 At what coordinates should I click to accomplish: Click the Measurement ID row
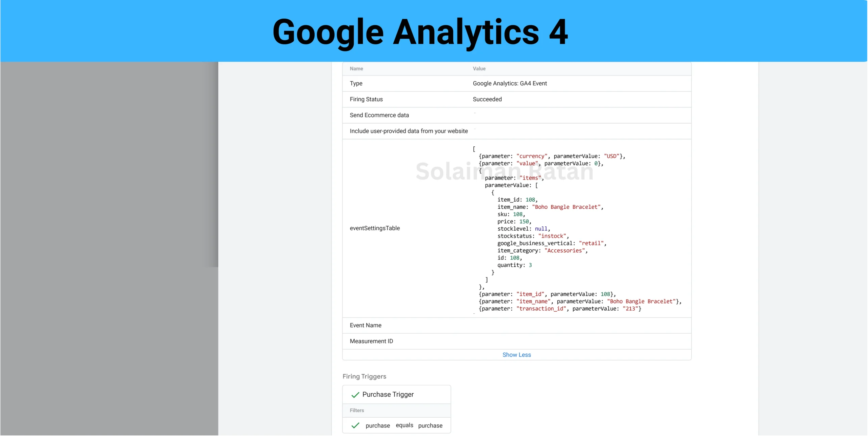click(371, 341)
